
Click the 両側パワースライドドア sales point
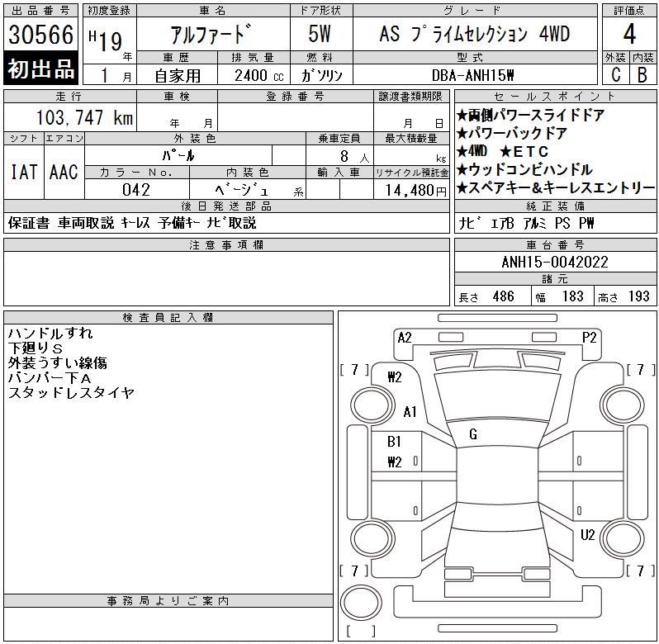[532, 116]
